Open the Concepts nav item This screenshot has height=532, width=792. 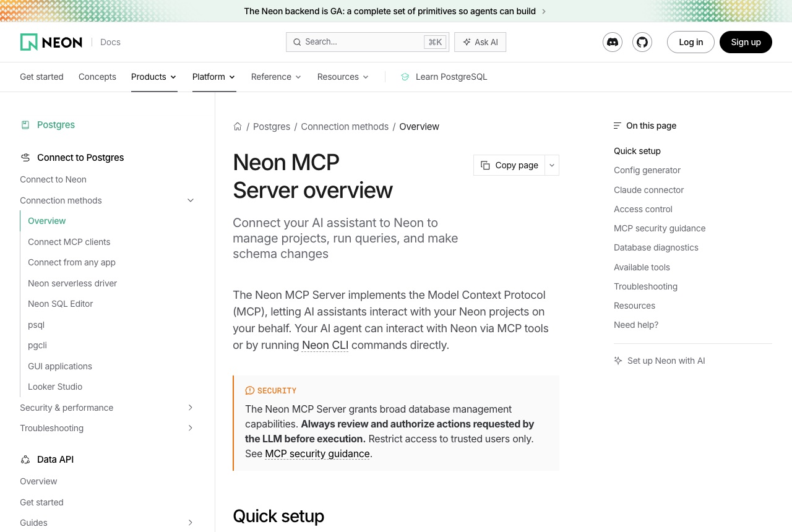97,77
